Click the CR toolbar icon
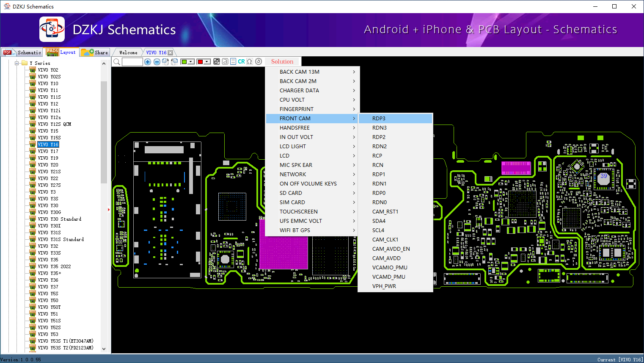Screen dimensions: 644x363 tap(241, 62)
